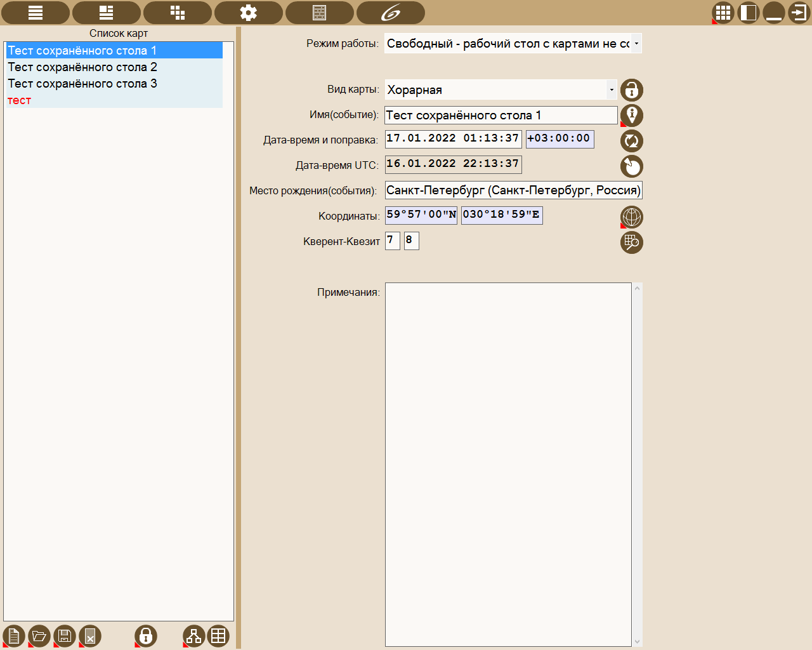Switch to the list view tab
The width and height of the screenshot is (812, 650).
(36, 13)
